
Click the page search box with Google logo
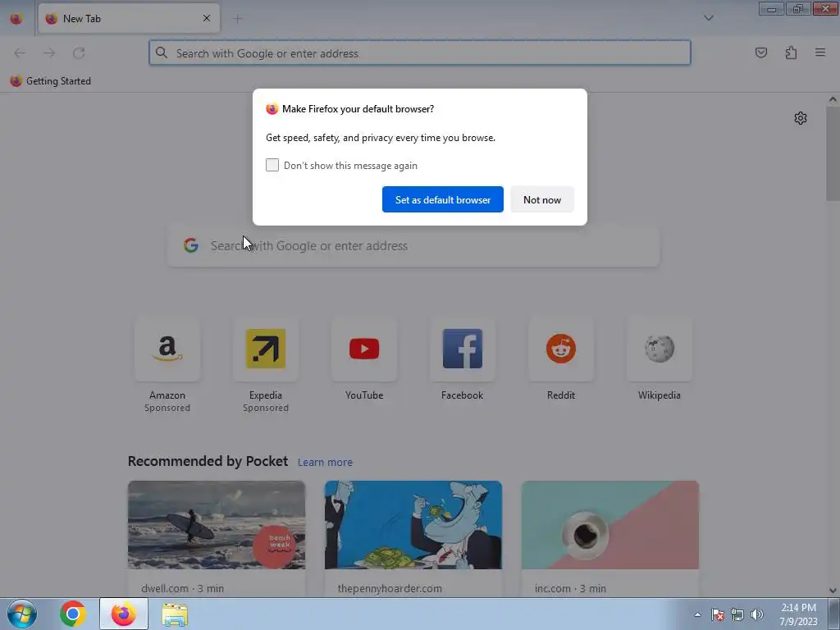click(x=413, y=246)
